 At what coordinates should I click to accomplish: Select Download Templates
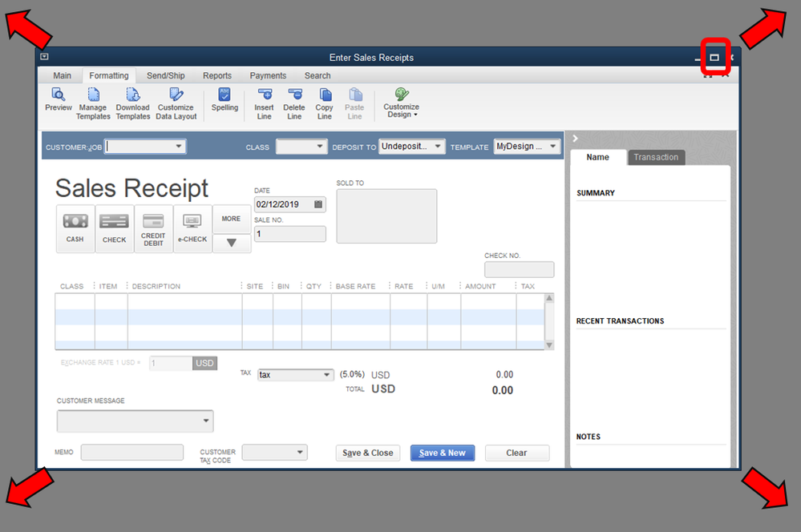point(133,103)
